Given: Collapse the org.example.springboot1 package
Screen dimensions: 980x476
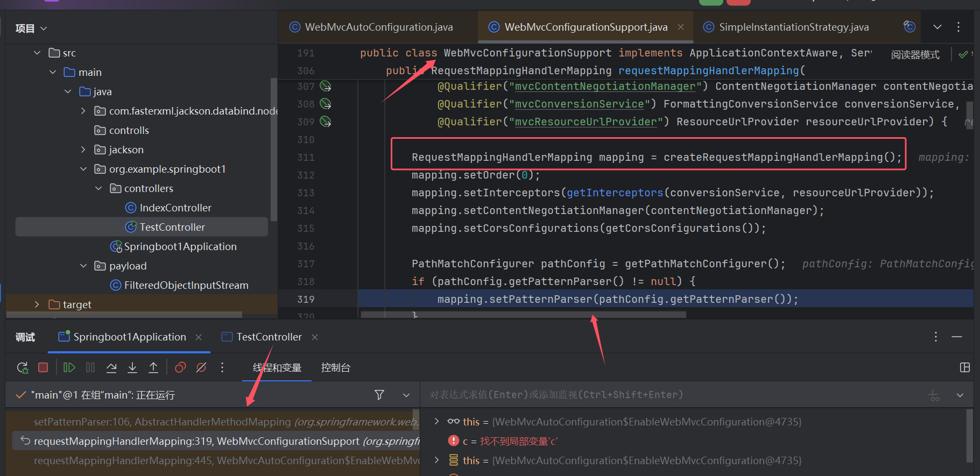Looking at the screenshot, I should [x=83, y=169].
